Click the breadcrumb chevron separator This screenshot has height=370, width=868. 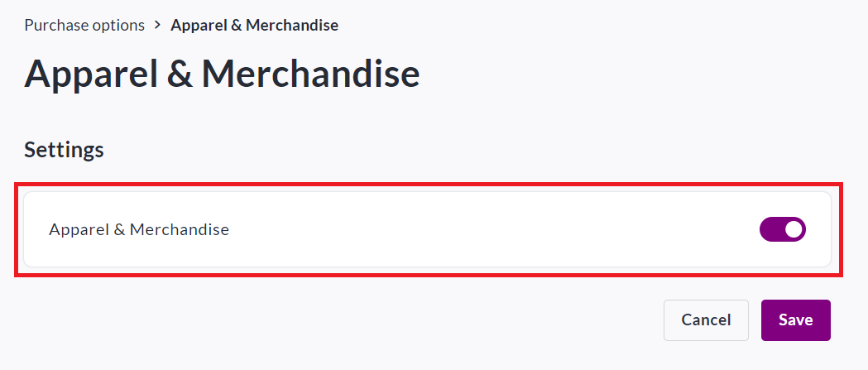[158, 25]
